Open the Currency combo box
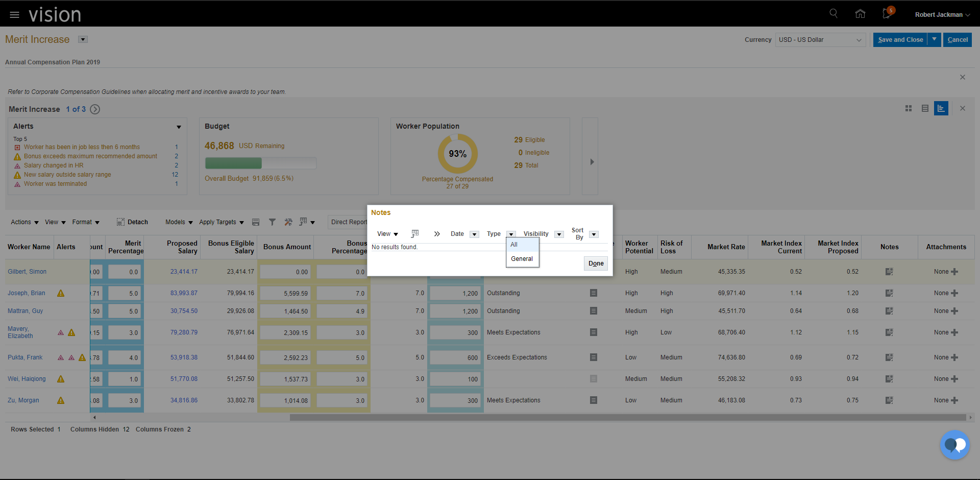Screen dimensions: 980x480 click(x=820, y=40)
